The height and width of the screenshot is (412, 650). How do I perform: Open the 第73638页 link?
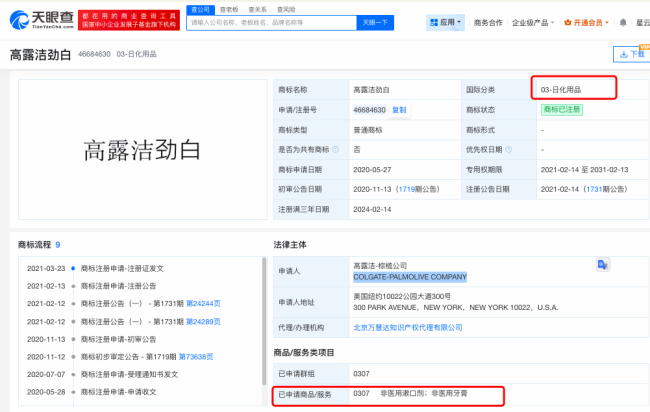(x=196, y=357)
